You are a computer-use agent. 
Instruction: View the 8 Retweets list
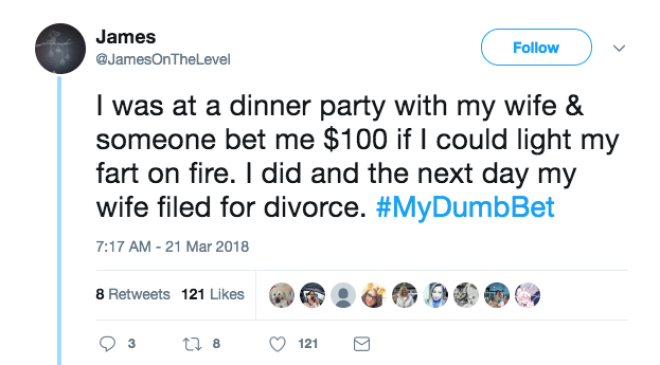click(x=133, y=294)
